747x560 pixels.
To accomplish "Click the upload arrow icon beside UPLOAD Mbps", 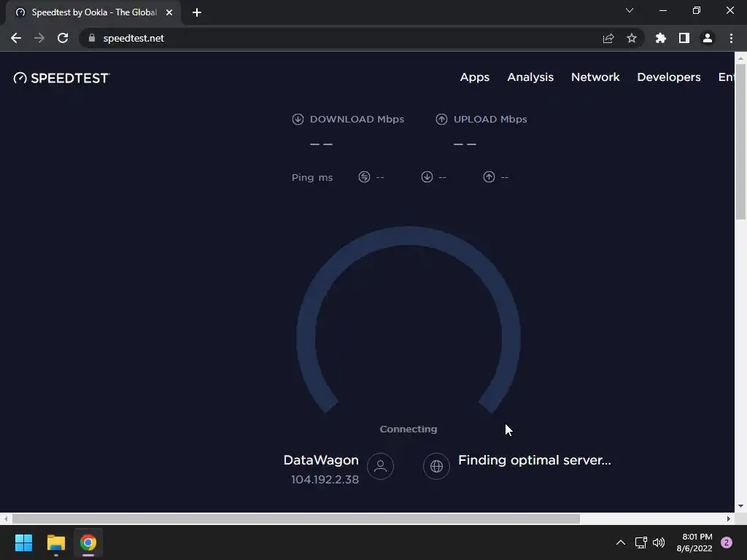I will tap(441, 119).
